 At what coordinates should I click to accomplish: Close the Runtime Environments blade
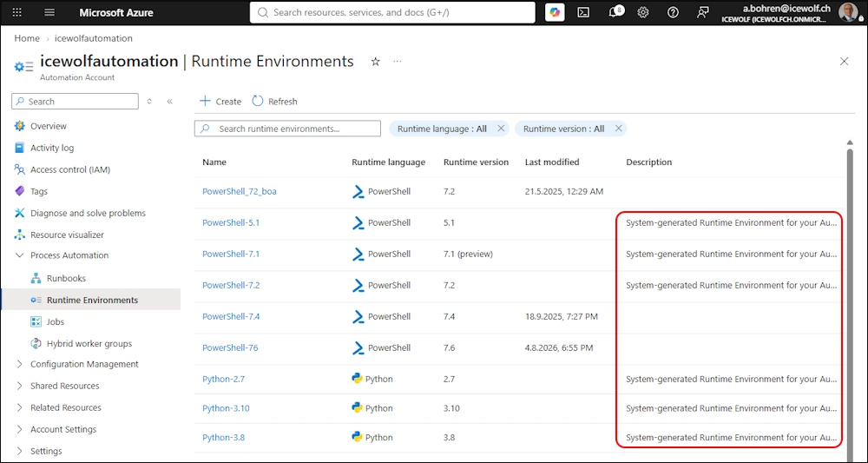click(844, 62)
